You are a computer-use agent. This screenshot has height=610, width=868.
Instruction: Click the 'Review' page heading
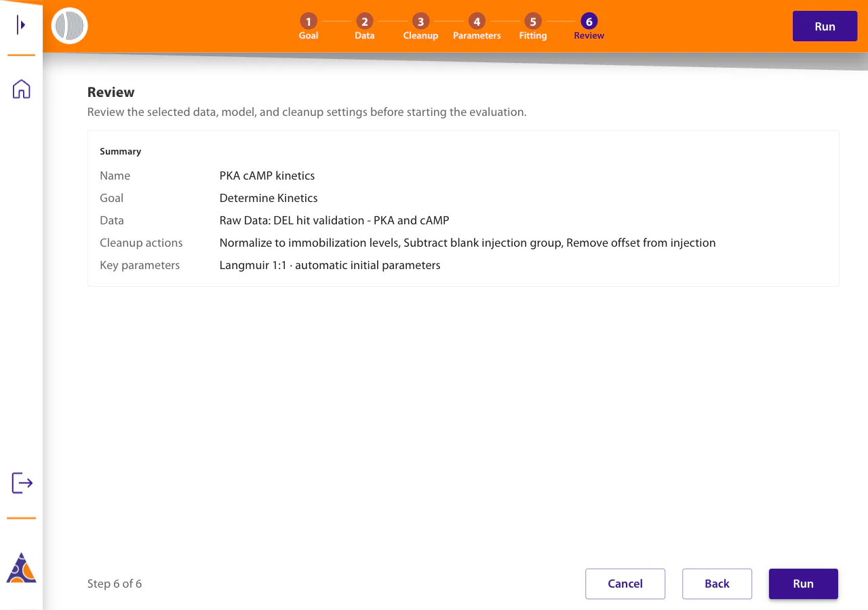pyautogui.click(x=111, y=92)
